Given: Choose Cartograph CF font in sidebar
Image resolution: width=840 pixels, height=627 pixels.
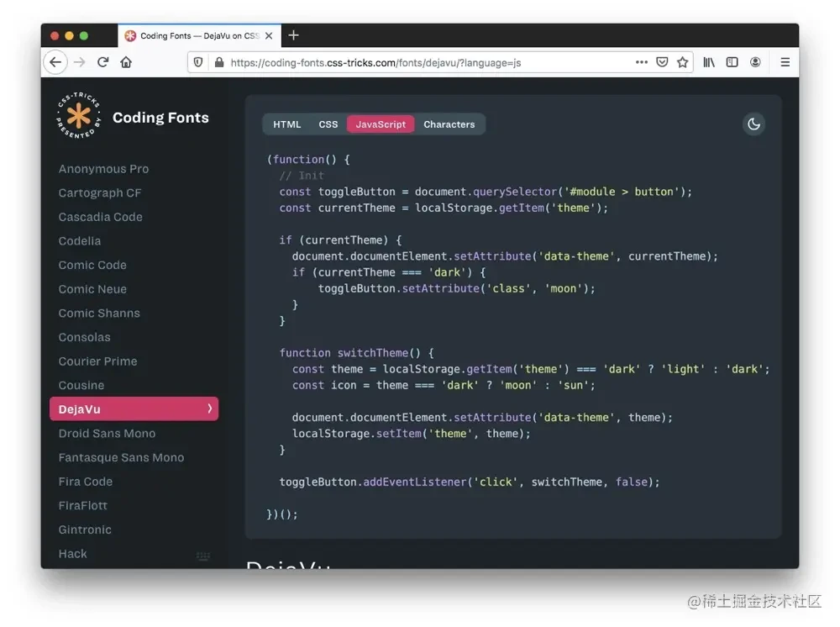Looking at the screenshot, I should [x=100, y=193].
